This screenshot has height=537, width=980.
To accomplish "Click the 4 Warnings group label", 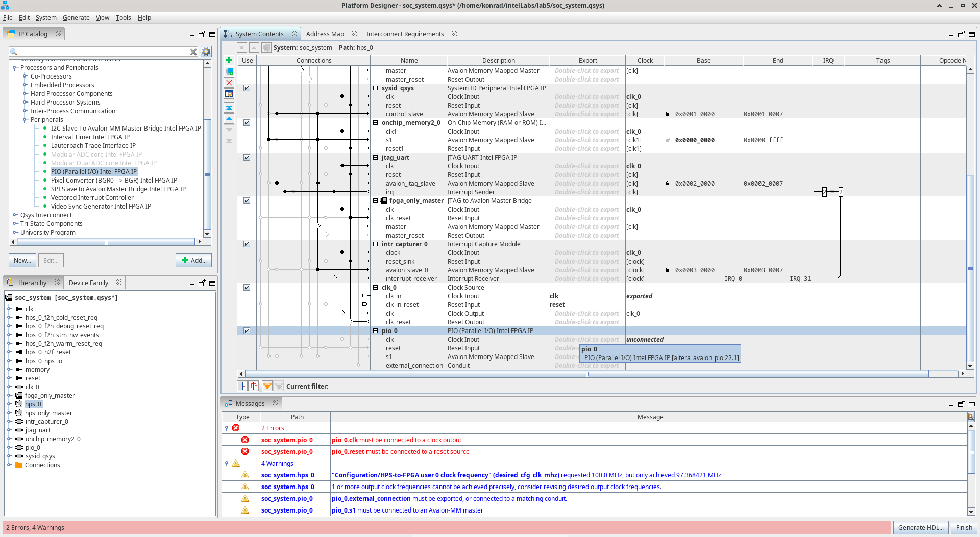I will click(277, 463).
